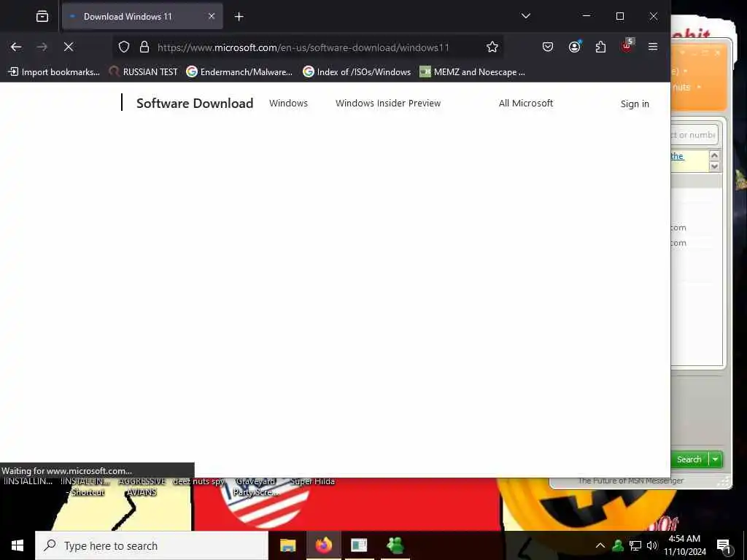747x560 pixels.
Task: Open network status tray icon
Action: [x=635, y=545]
